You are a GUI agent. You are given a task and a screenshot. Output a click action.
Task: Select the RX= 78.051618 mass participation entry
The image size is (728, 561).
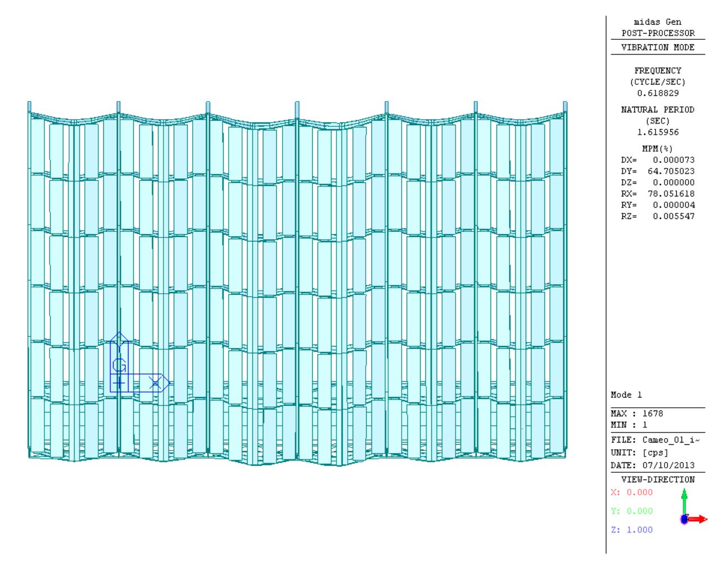(x=658, y=194)
